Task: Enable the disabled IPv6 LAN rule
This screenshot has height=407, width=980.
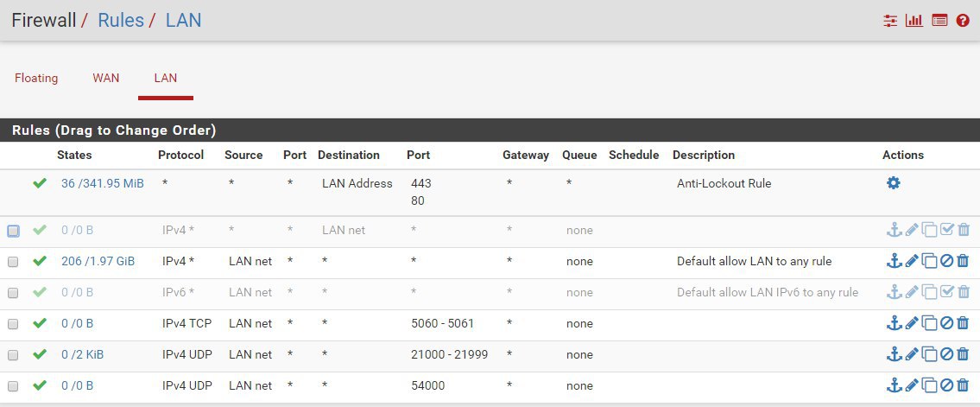Action: (x=946, y=292)
